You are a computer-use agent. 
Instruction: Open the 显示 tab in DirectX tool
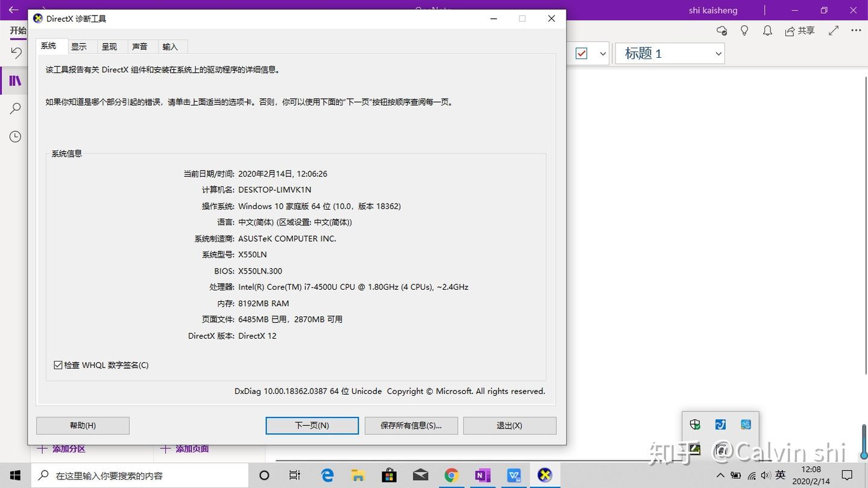(79, 46)
